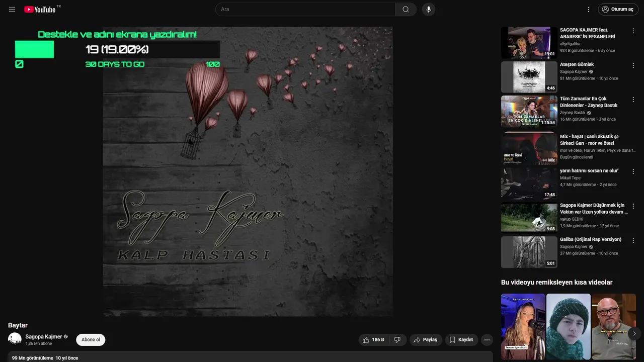Open options for Tüm Zamanlar En Çok video
The width and height of the screenshot is (644, 362).
[633, 100]
